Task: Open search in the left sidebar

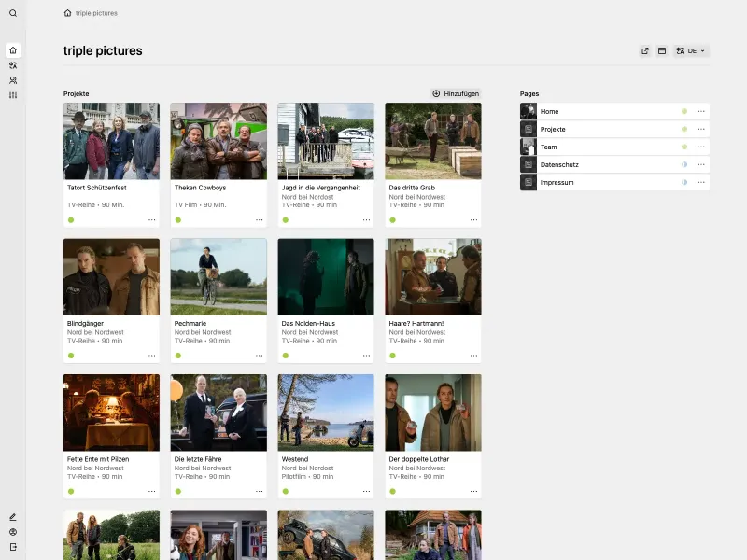Action: coord(13,13)
